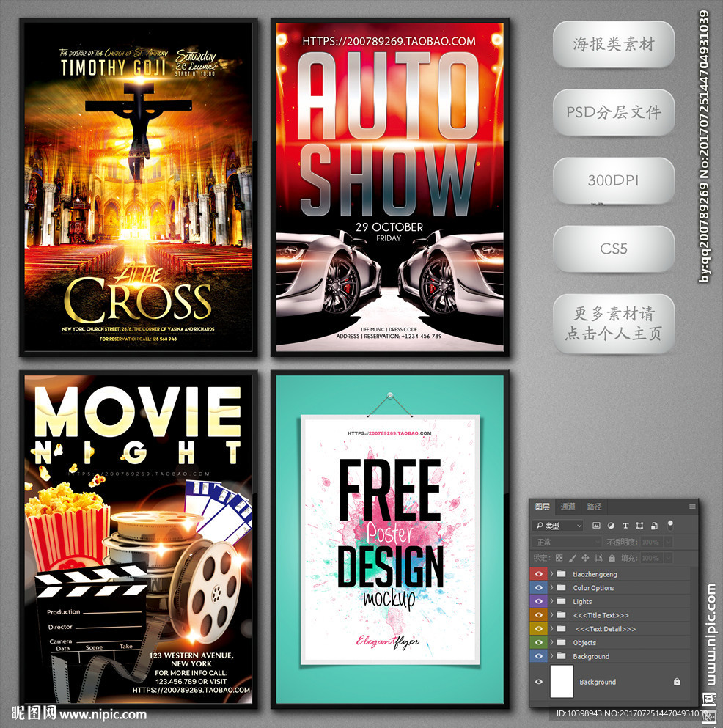Hide the Background group via its eye icon

[x=539, y=656]
